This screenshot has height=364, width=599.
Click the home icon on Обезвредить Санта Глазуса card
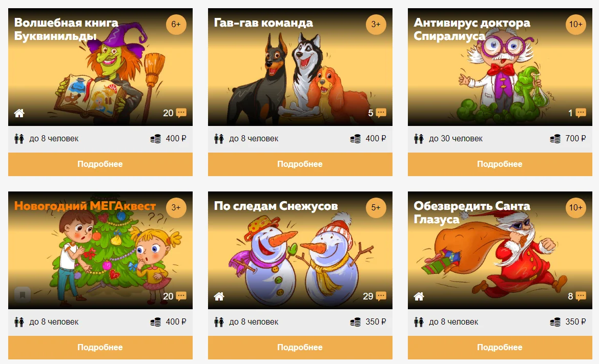(x=419, y=296)
